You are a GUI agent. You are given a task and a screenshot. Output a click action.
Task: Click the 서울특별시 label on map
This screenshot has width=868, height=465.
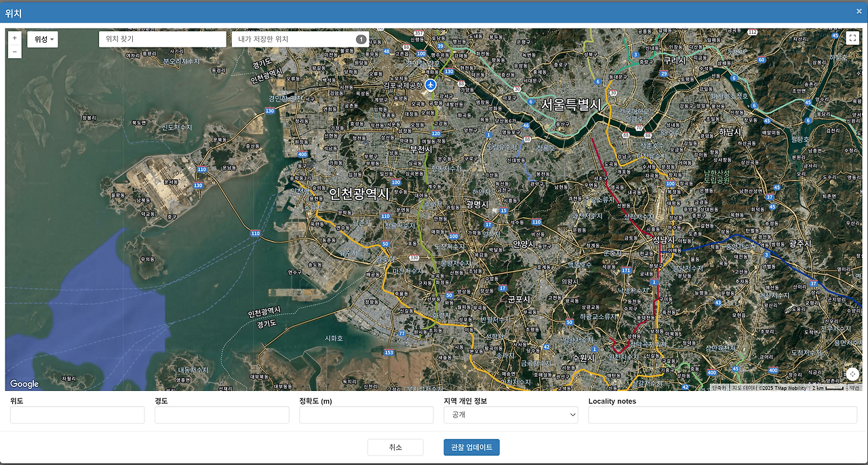[x=572, y=105]
